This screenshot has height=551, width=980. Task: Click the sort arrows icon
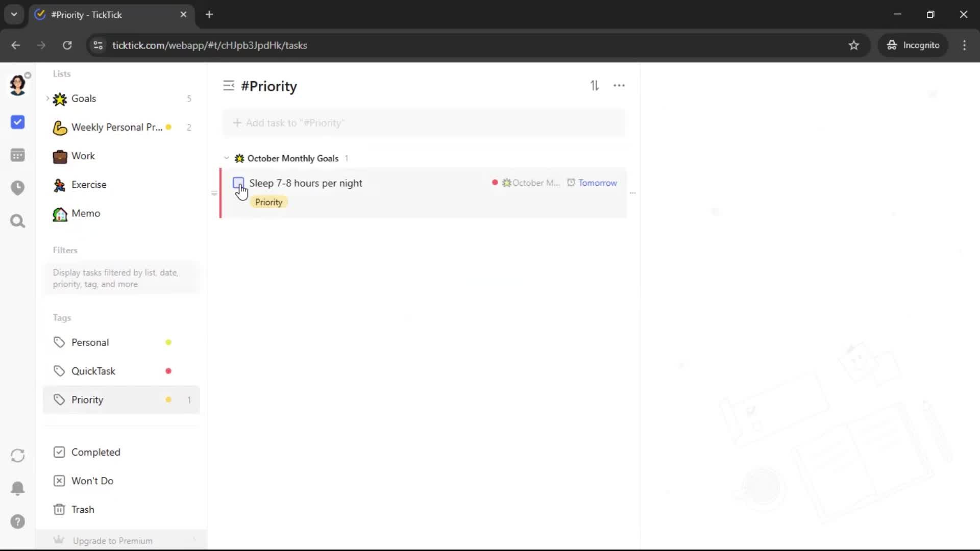tap(595, 86)
